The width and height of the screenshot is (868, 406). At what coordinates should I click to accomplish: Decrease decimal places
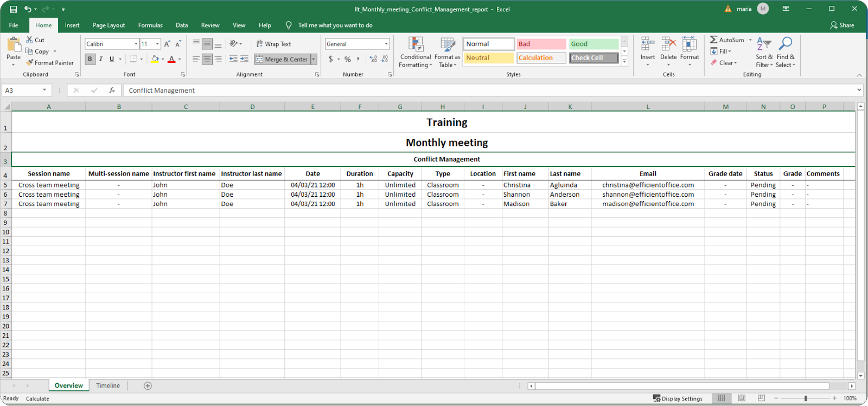[x=385, y=59]
